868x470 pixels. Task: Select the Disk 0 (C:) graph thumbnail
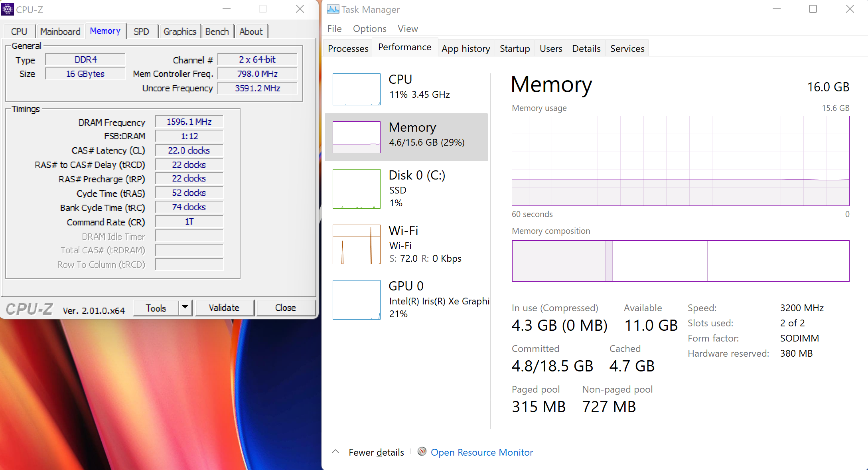click(x=356, y=189)
